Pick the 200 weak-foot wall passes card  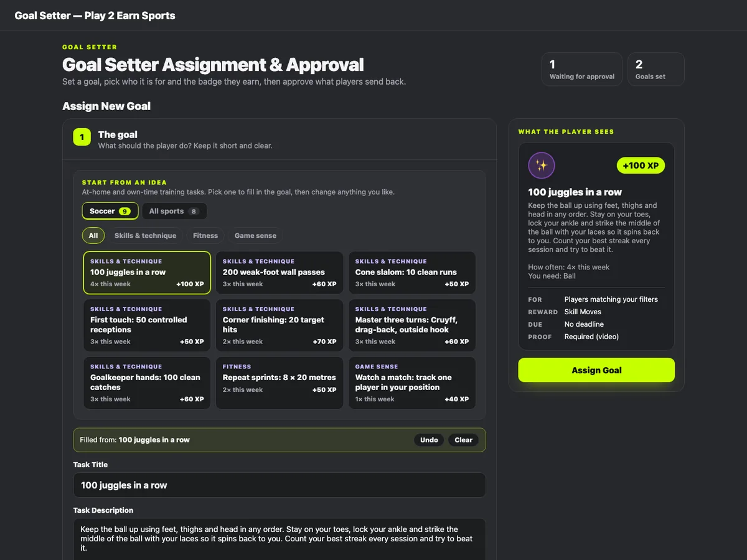tap(280, 273)
